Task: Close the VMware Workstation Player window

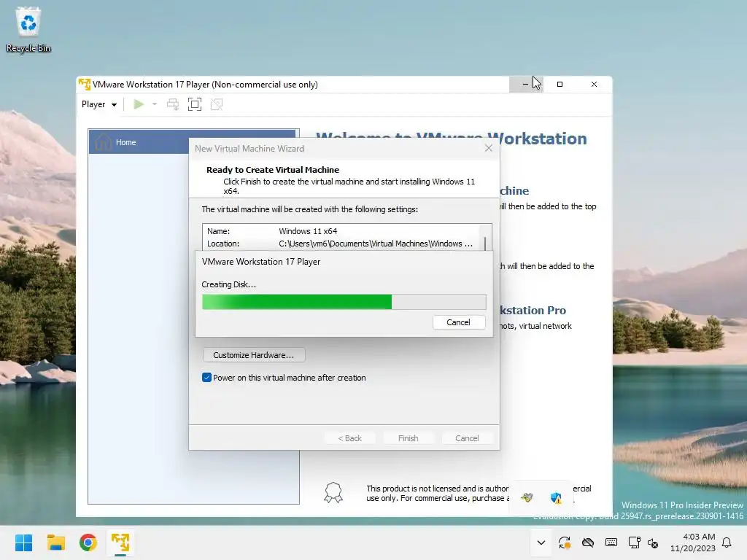Action: tap(594, 85)
